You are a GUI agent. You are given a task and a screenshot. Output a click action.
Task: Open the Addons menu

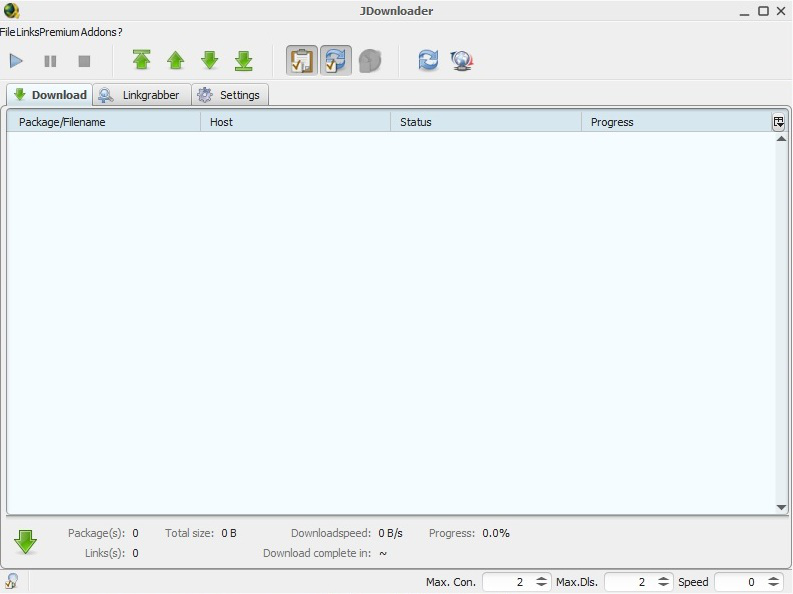[x=98, y=32]
